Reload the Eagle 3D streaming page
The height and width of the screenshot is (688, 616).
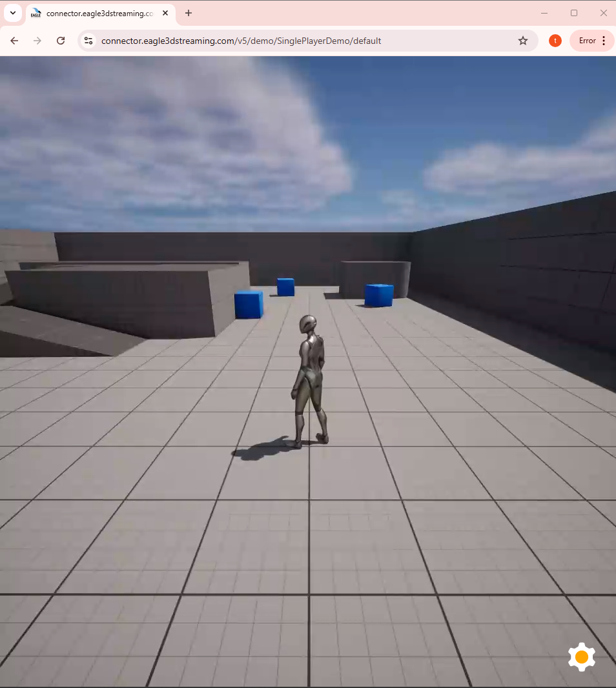pos(61,41)
